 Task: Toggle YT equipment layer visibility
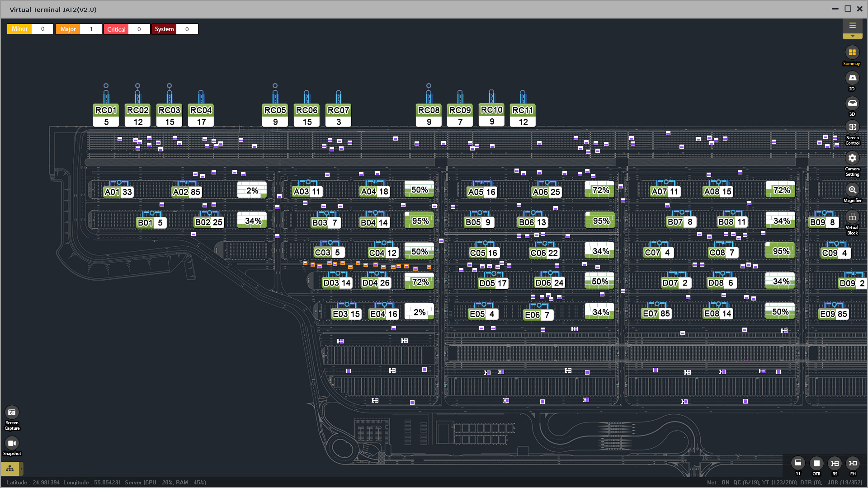click(x=798, y=463)
